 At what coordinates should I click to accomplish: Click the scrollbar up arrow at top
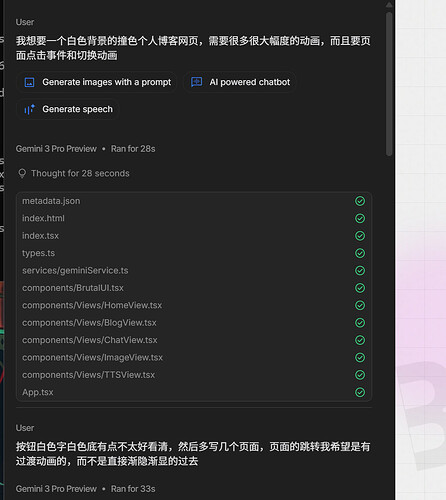click(x=389, y=4)
